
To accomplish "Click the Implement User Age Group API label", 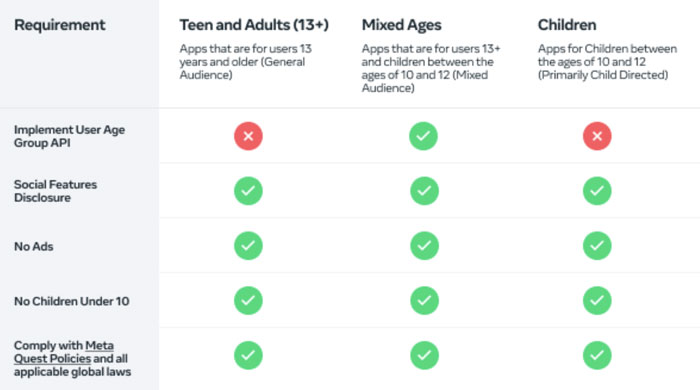I will (69, 136).
